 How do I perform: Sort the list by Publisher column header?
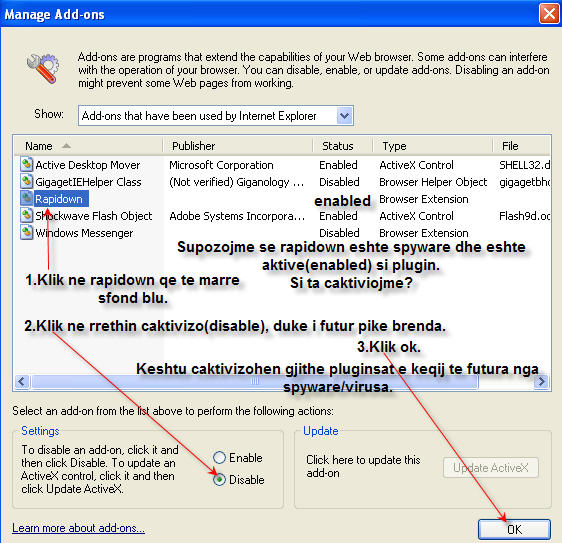[237, 146]
